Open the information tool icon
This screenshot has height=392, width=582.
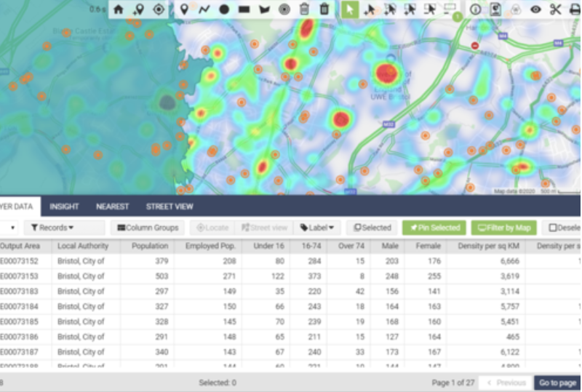tap(476, 9)
